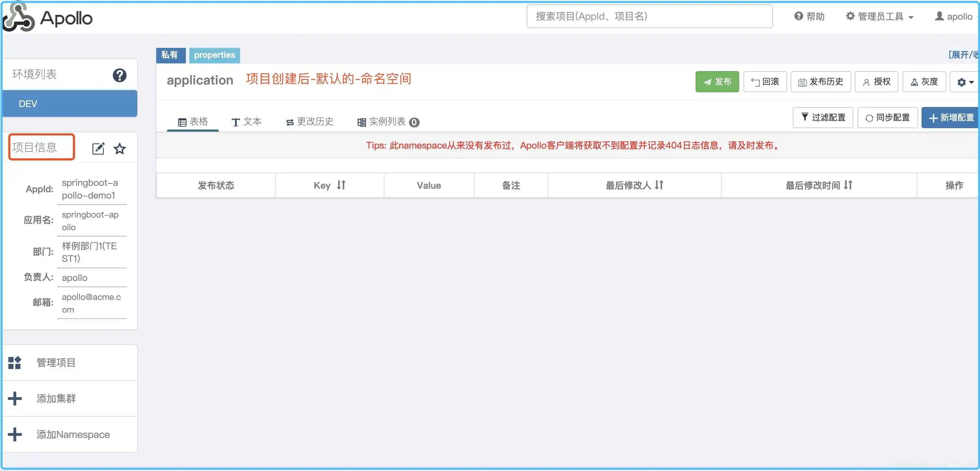
Task: Expand 管理员工具 admin tools menu
Action: pyautogui.click(x=880, y=16)
